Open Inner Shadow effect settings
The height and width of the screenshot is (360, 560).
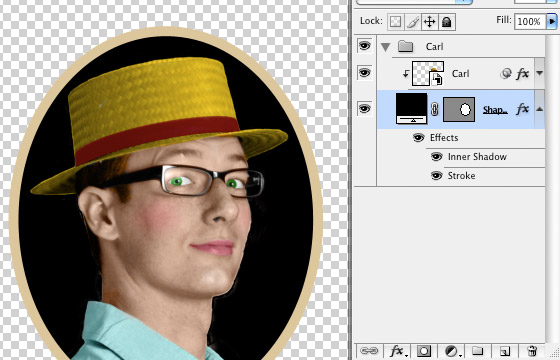(x=477, y=157)
